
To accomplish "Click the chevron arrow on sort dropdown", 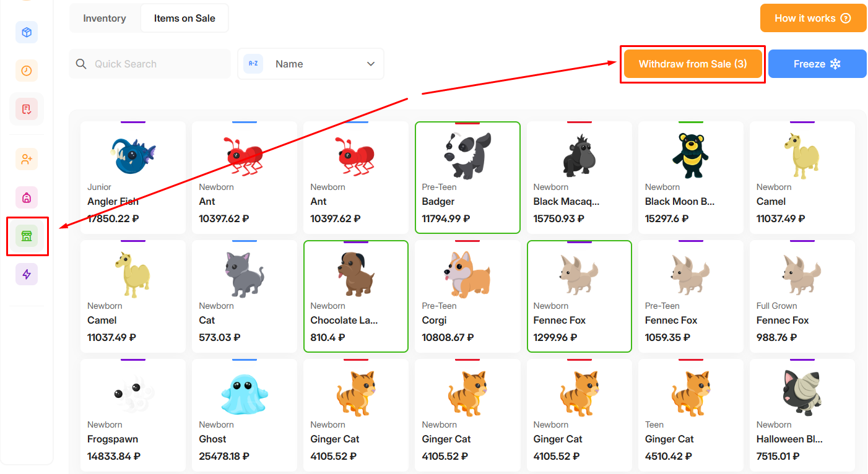I will pyautogui.click(x=371, y=64).
